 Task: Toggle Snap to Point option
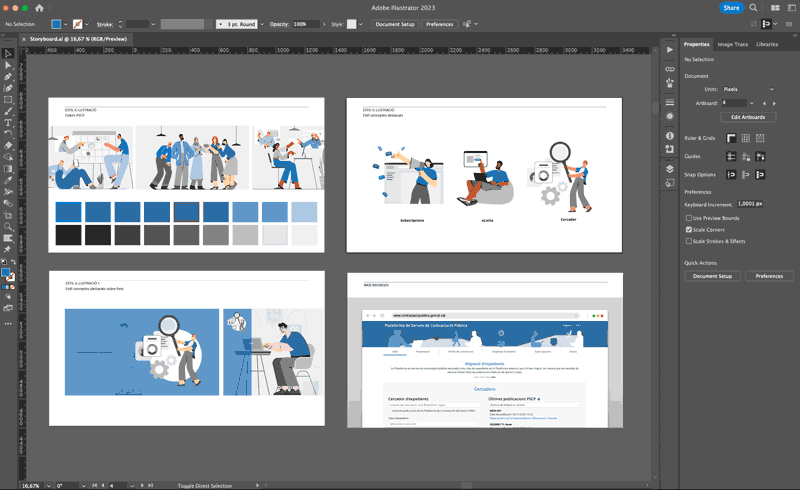click(731, 175)
